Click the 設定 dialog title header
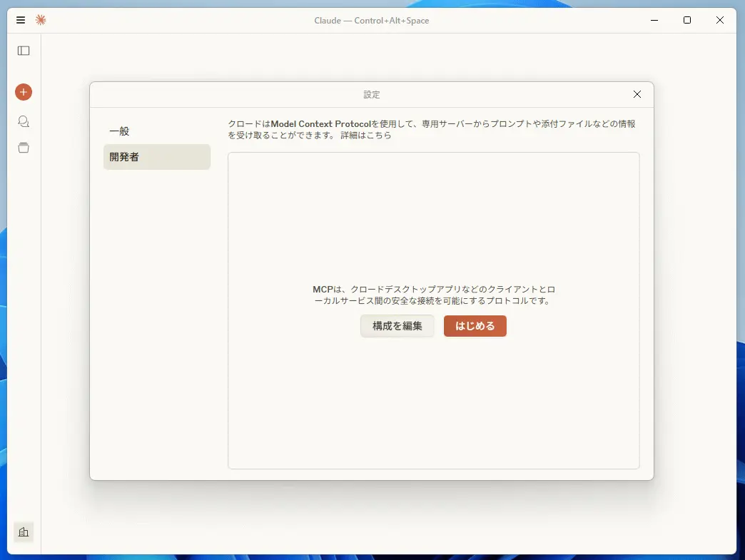This screenshot has height=560, width=745. [x=371, y=93]
